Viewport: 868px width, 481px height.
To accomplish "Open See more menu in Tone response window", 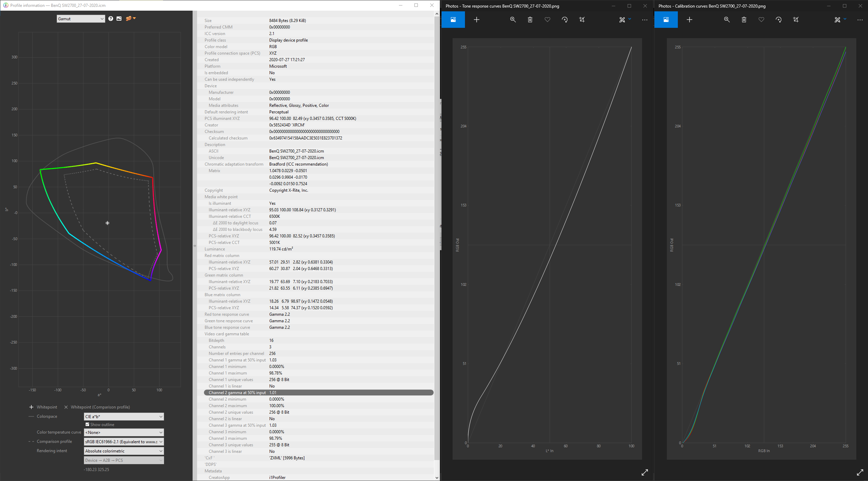I will 644,20.
